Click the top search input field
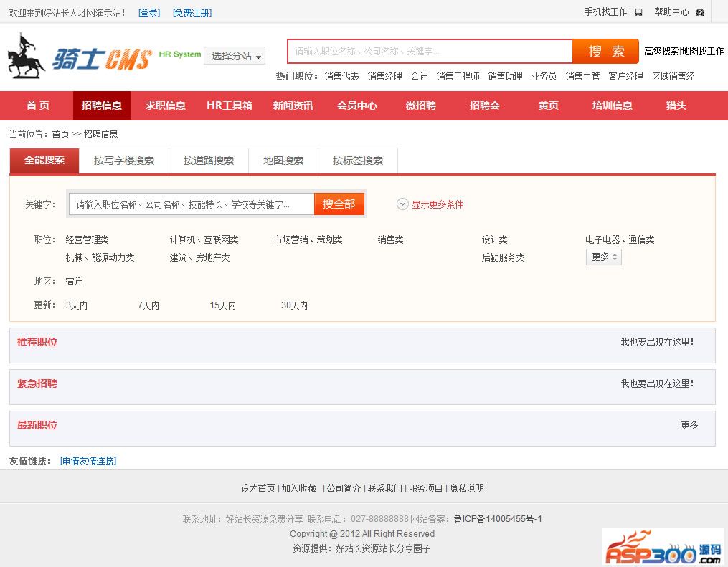Viewport: 728px width, 567px height. 430,51
